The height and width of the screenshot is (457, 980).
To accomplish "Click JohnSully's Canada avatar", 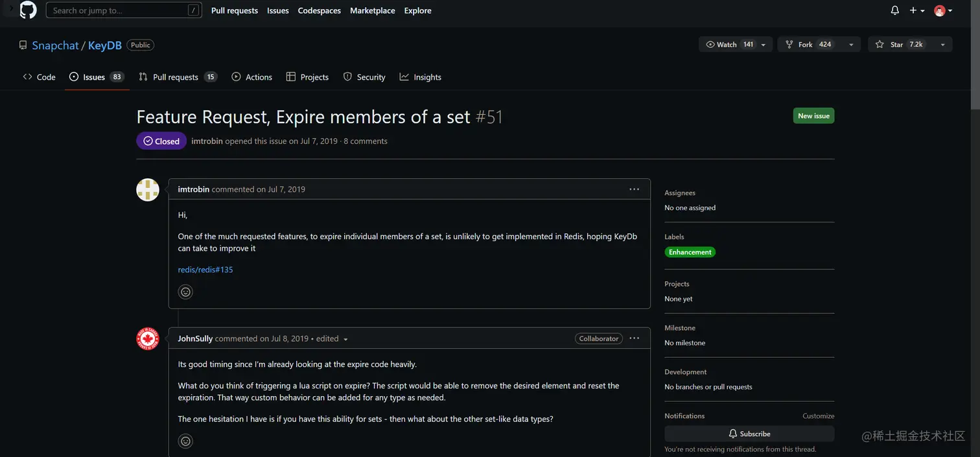I will click(x=148, y=339).
